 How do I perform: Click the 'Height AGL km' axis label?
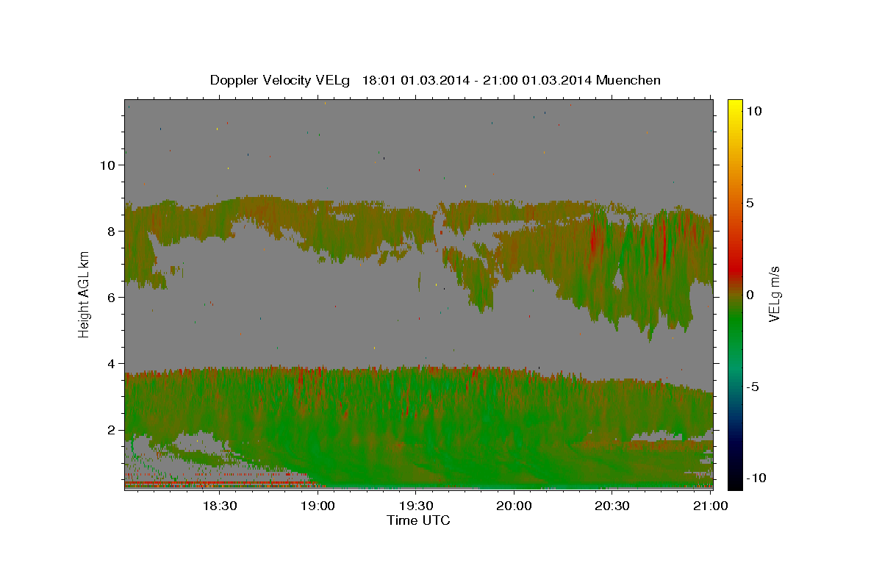[x=84, y=293]
